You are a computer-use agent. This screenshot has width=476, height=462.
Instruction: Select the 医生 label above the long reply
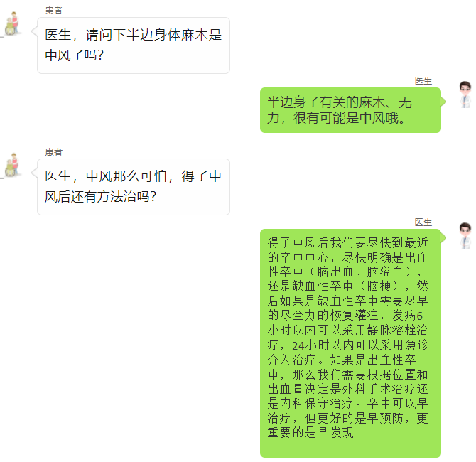coord(423,222)
